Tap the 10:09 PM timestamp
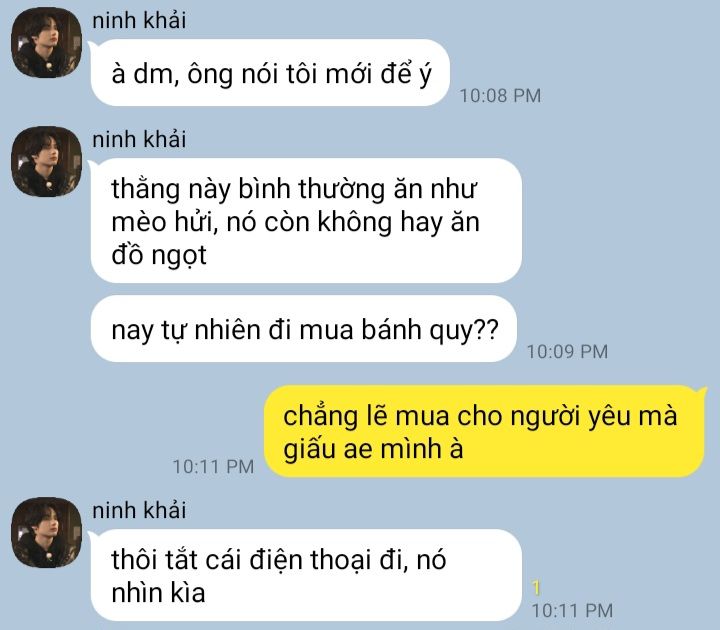Screen dimensions: 720x630 (568, 352)
